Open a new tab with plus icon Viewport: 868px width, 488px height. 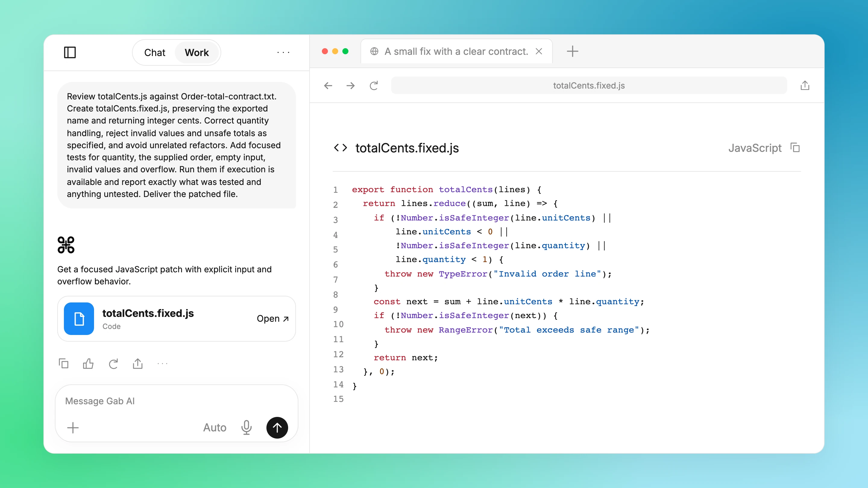[x=572, y=51]
